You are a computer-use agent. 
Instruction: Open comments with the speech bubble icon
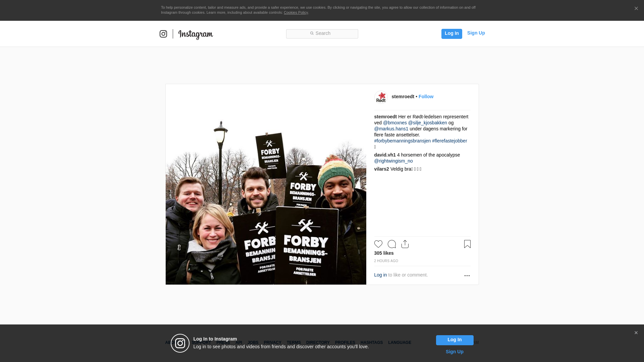click(x=391, y=244)
